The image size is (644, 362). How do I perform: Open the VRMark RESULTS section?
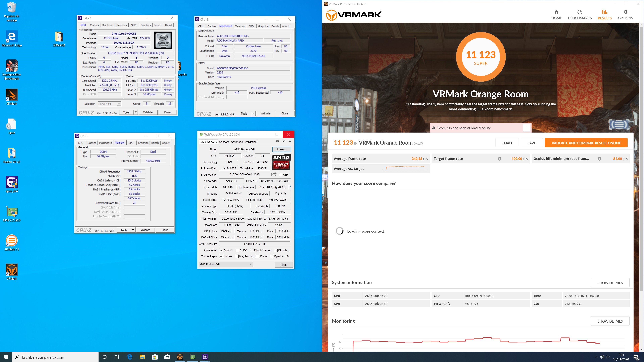(604, 15)
